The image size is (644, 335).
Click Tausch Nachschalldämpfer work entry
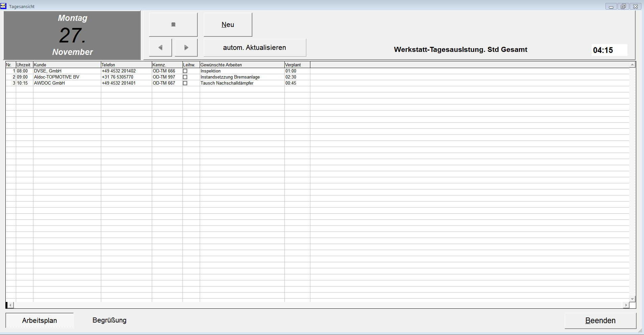click(x=242, y=83)
